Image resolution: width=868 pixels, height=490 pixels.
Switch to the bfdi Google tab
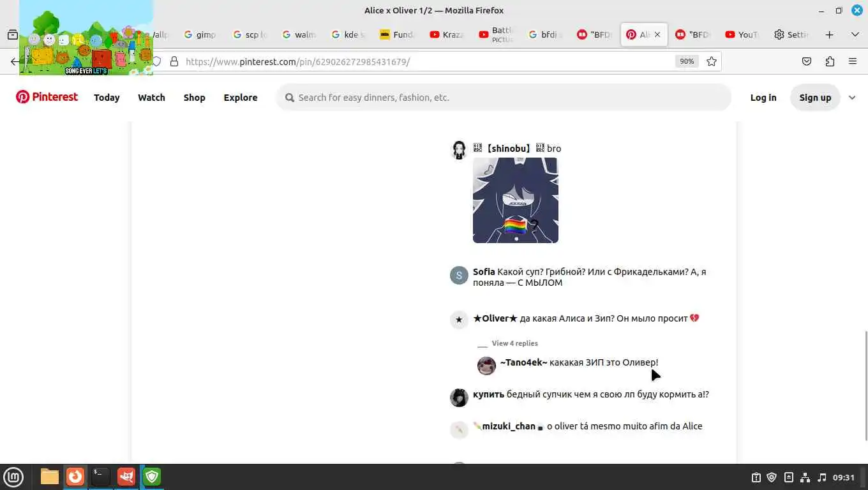546,34
